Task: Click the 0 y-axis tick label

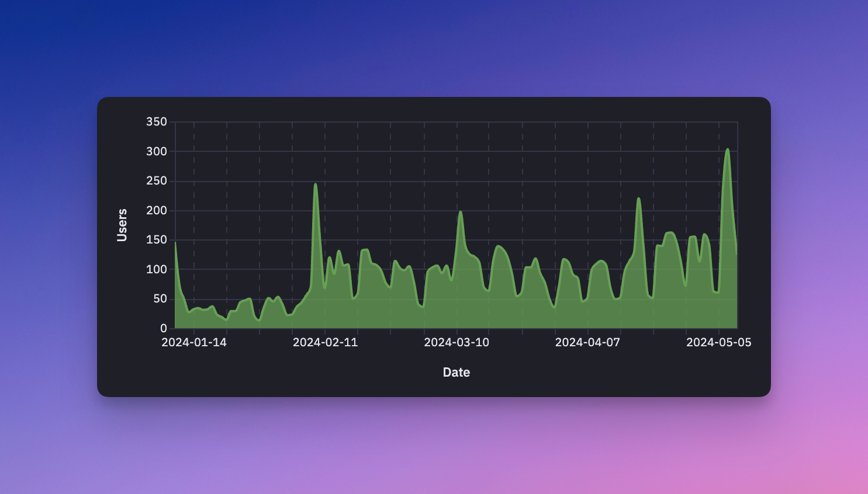Action: click(164, 329)
